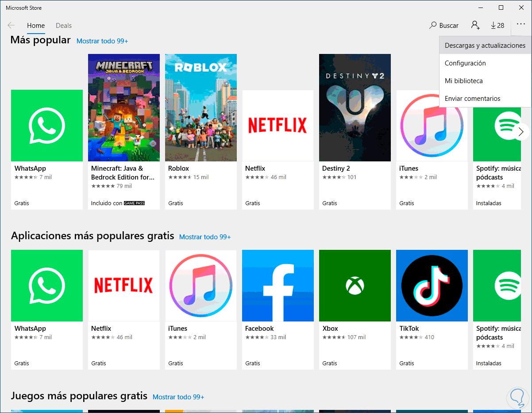This screenshot has width=532, height=413.
Task: Click the TikTok 410 rating
Action: click(417, 337)
